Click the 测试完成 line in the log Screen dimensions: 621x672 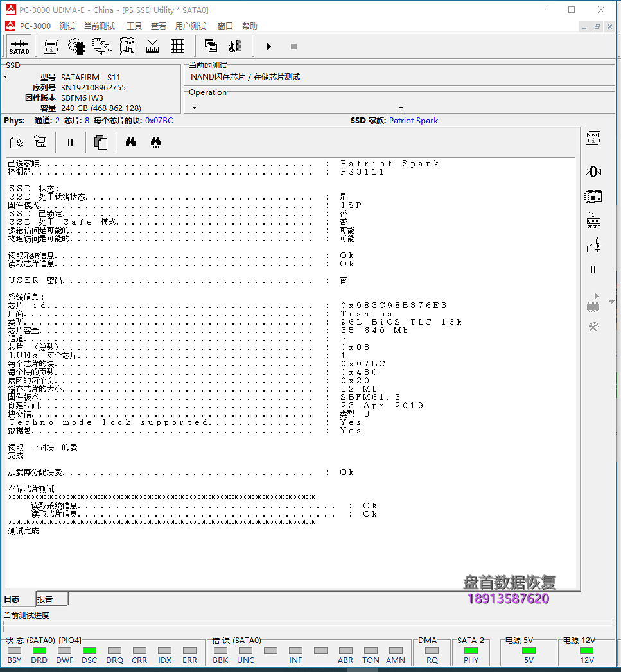tap(24, 531)
